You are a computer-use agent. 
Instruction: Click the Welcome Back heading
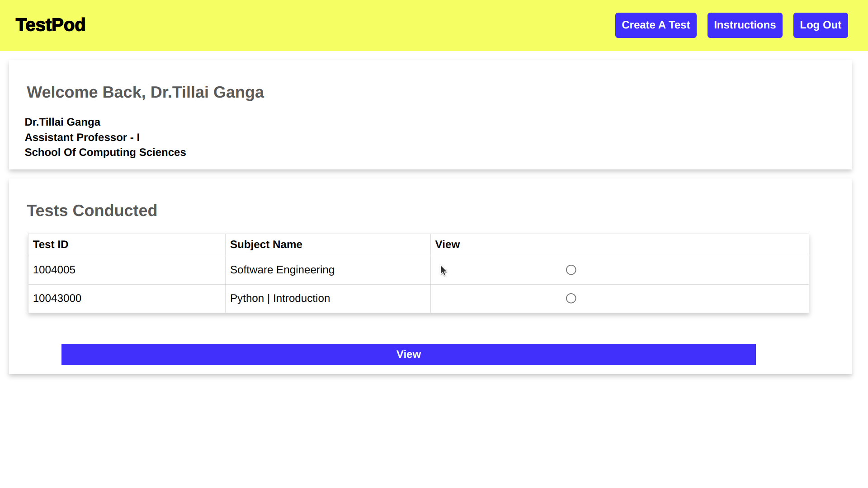[145, 92]
